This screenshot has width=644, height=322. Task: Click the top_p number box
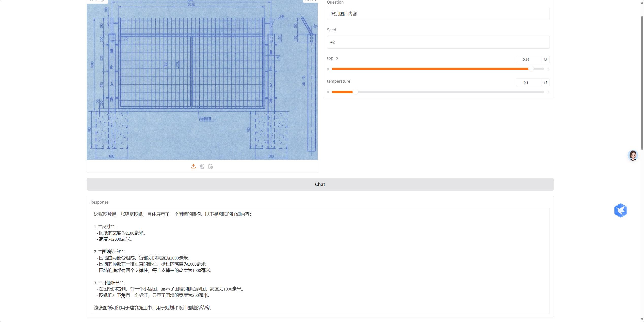(528, 59)
